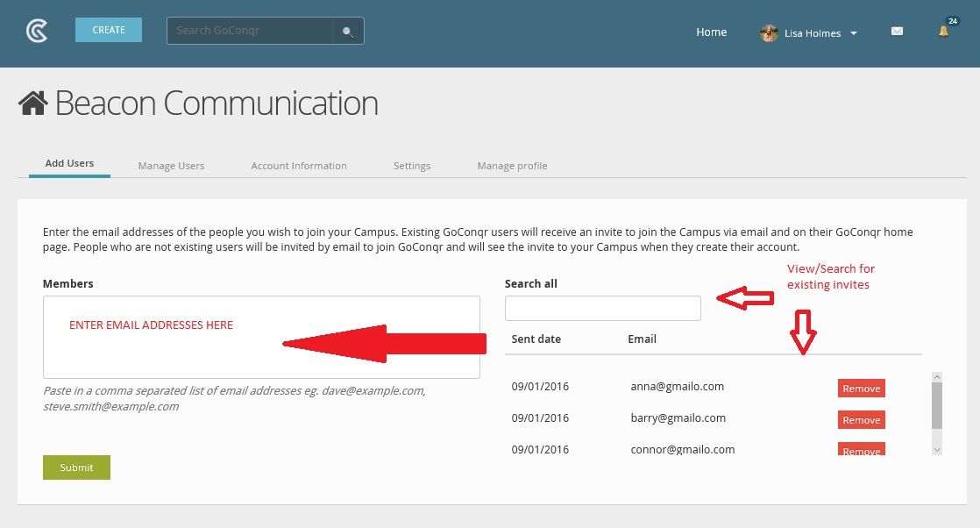Click the green Submit button
This screenshot has height=528, width=980.
(76, 467)
